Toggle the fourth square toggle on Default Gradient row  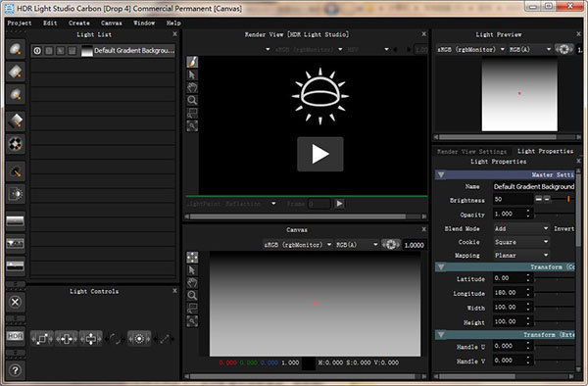pyautogui.click(x=72, y=51)
